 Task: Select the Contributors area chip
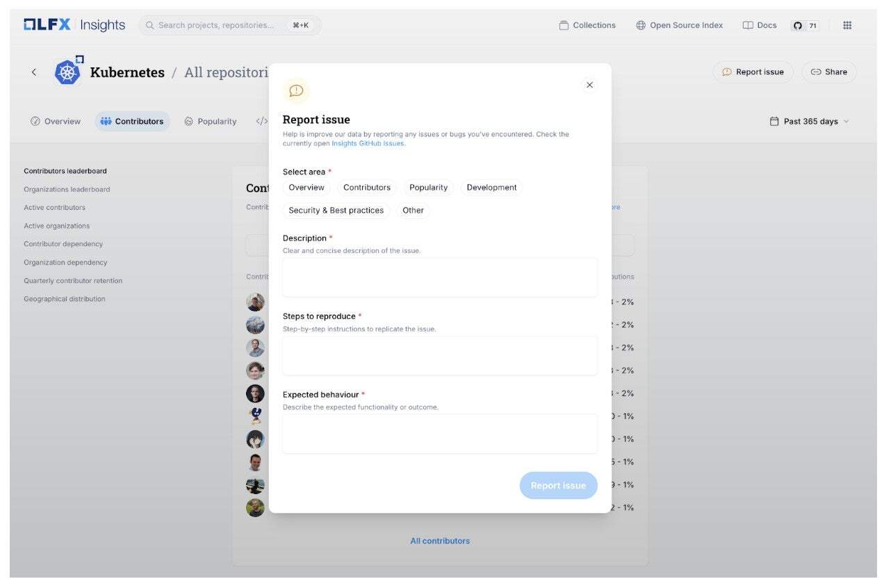[367, 188]
